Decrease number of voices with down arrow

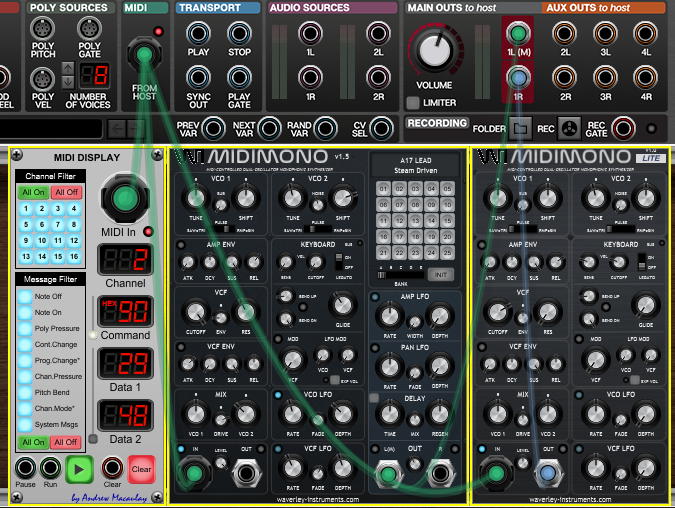pyautogui.click(x=68, y=82)
